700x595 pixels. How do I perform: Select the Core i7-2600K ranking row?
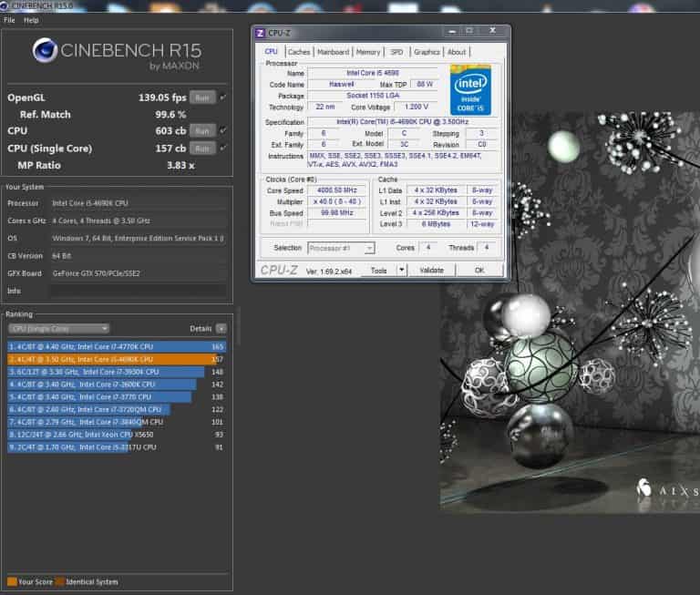(117, 385)
